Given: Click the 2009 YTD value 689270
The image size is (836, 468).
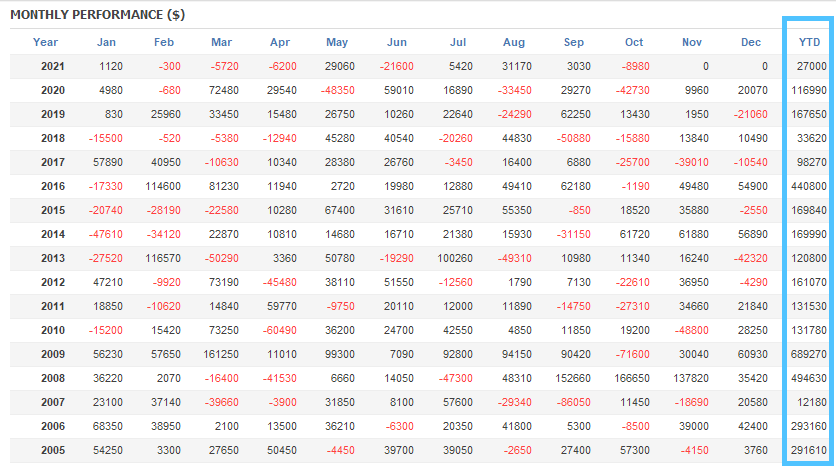Looking at the screenshot, I should [808, 354].
